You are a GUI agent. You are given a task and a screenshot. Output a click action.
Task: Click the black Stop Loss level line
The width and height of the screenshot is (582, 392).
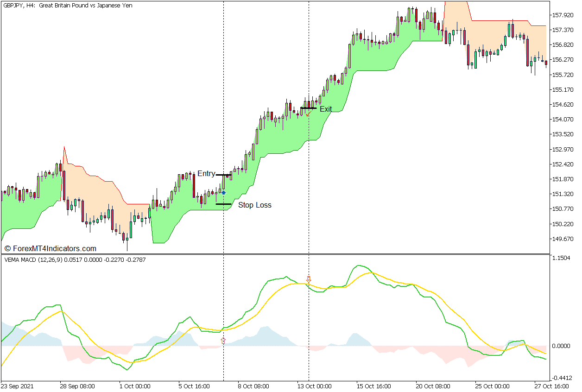coord(223,204)
